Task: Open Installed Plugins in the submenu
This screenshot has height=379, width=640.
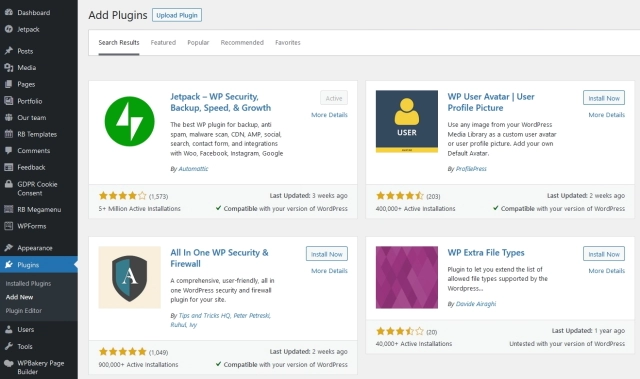Action: (28, 283)
